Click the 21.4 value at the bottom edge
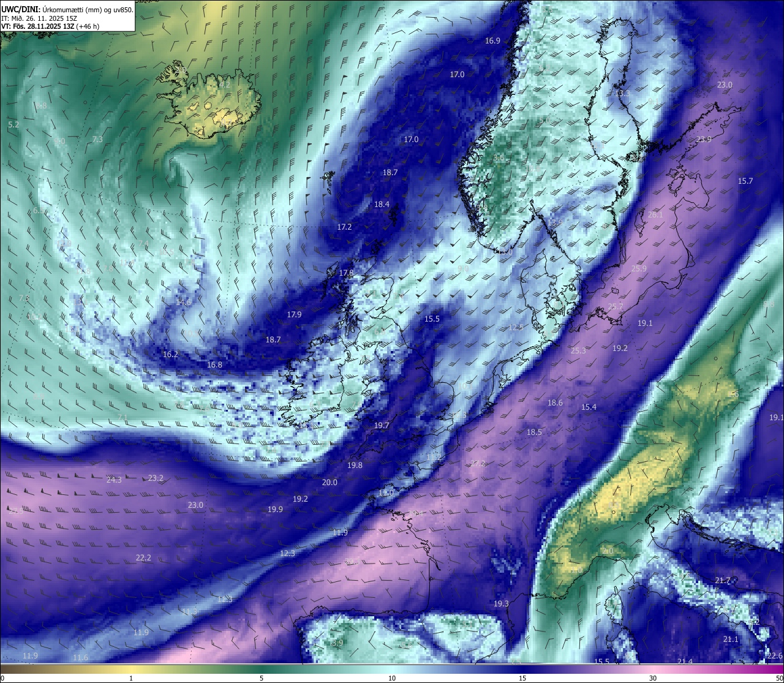Screen dimensions: 784x683 [x=685, y=662]
